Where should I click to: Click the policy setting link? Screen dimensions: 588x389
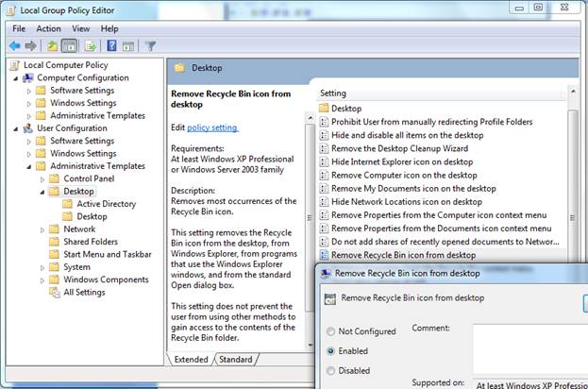tap(212, 127)
